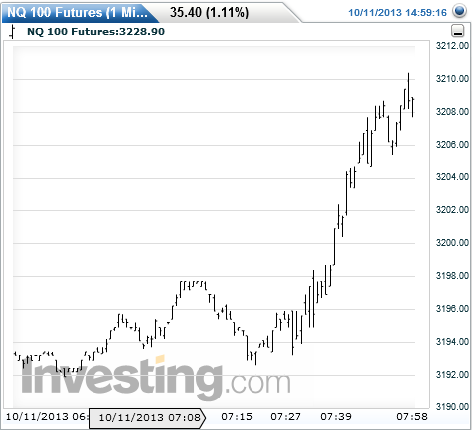Click the 07:15 time axis label
The height and width of the screenshot is (430, 472).
tap(237, 417)
